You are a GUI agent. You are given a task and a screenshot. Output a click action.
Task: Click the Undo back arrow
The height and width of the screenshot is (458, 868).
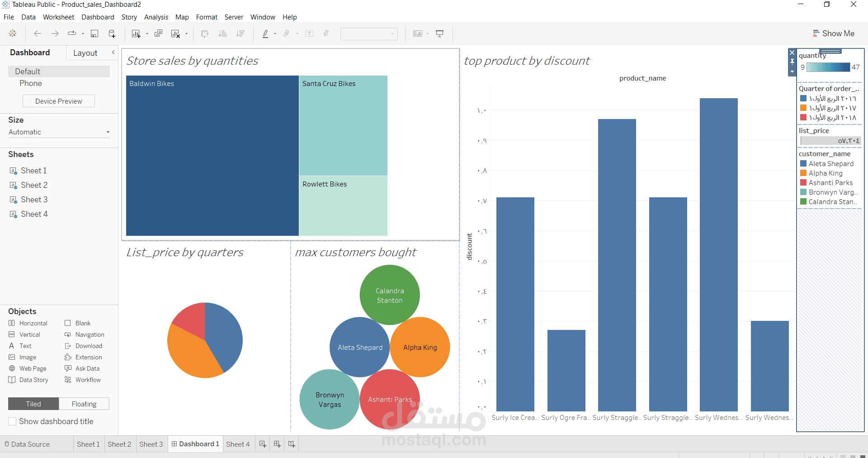(x=38, y=33)
